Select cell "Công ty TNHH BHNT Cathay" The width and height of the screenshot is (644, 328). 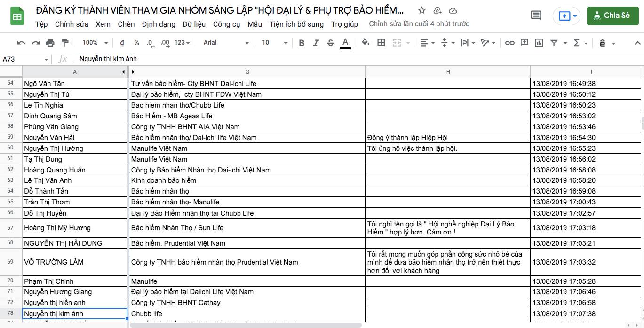tap(247, 303)
